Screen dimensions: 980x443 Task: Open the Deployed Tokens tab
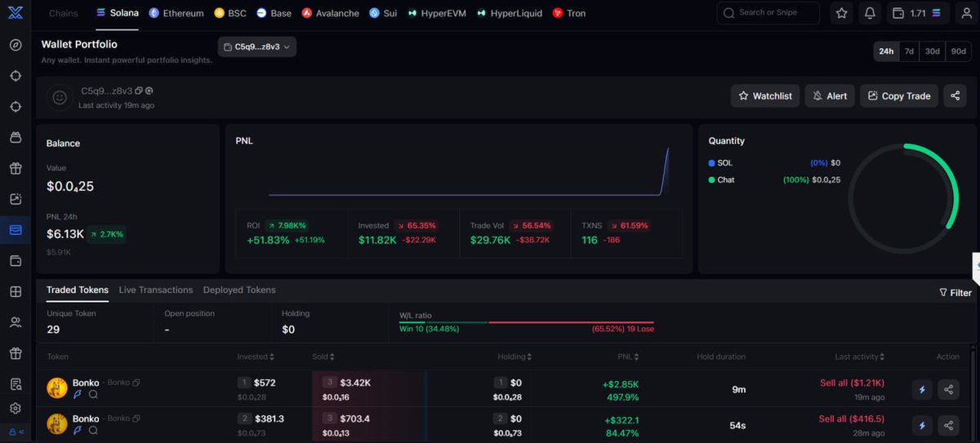coord(239,290)
